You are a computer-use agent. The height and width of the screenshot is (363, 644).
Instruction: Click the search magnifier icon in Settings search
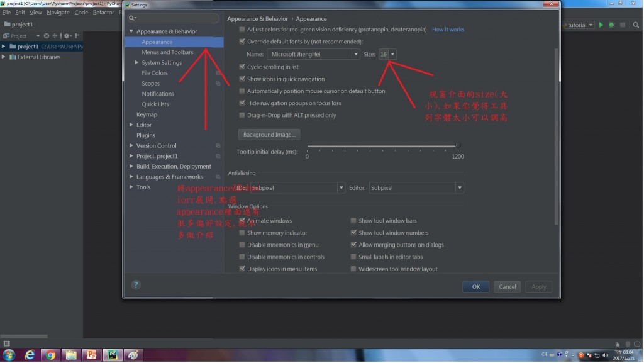(x=132, y=18)
